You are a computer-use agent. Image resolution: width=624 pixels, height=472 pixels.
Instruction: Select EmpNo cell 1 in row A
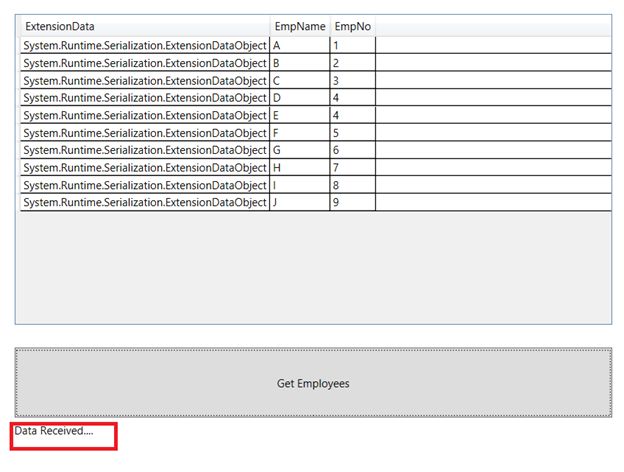(x=353, y=45)
